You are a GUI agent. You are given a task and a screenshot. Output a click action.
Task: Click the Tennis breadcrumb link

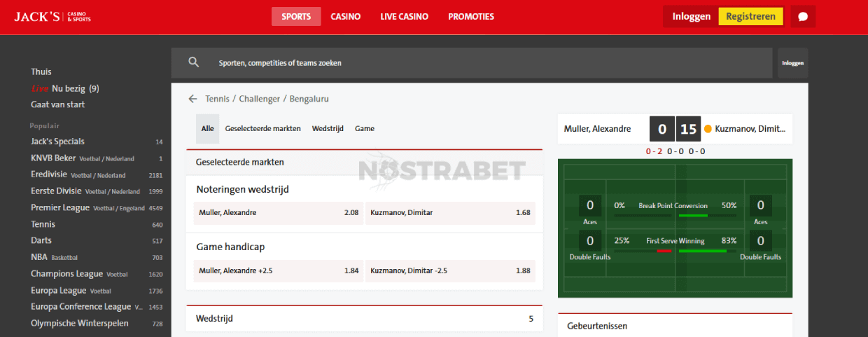click(x=218, y=99)
